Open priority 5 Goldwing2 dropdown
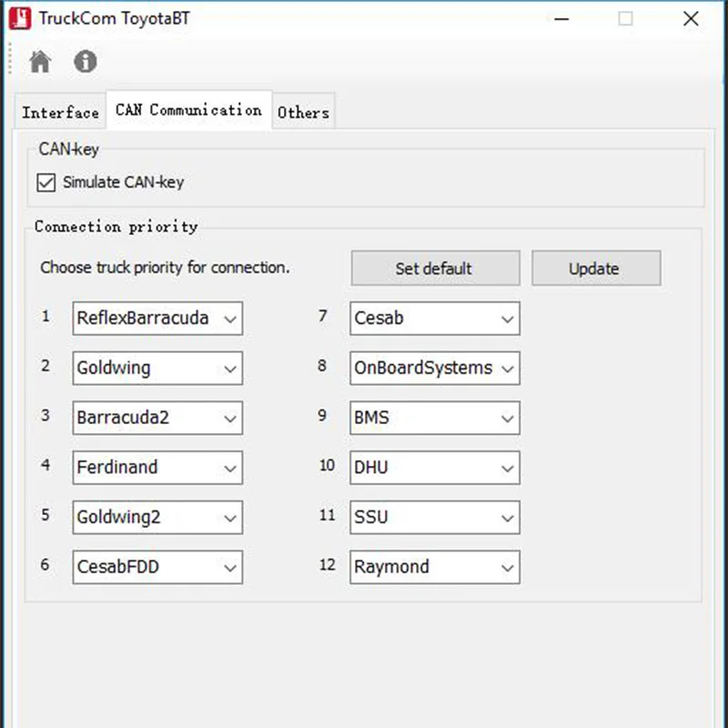Viewport: 728px width, 728px height. click(x=157, y=517)
